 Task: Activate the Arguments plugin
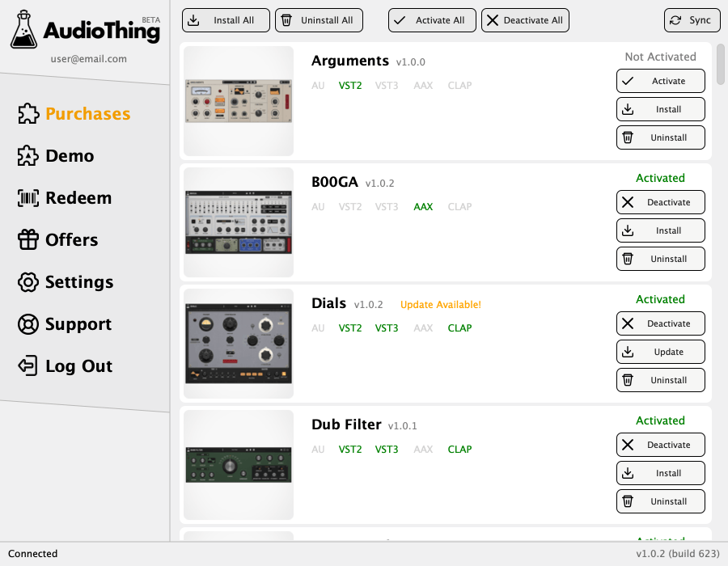pos(660,81)
